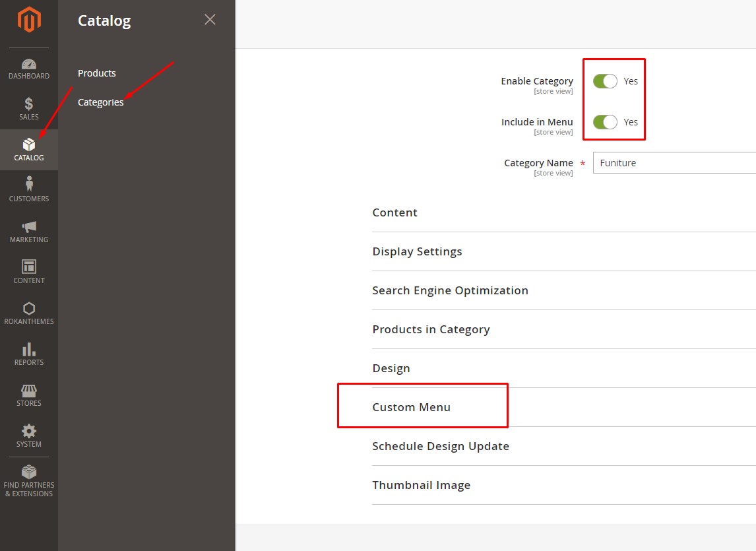The height and width of the screenshot is (551, 756).
Task: Click the ROKANTHEMES sidebar label
Action: [29, 321]
